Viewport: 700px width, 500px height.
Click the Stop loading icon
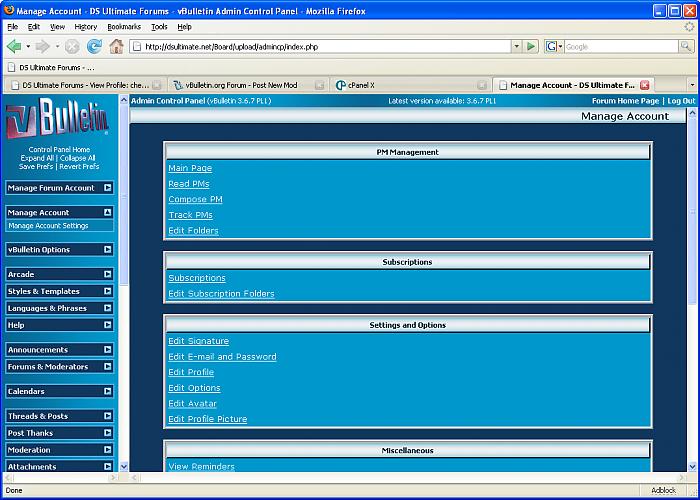pos(72,46)
